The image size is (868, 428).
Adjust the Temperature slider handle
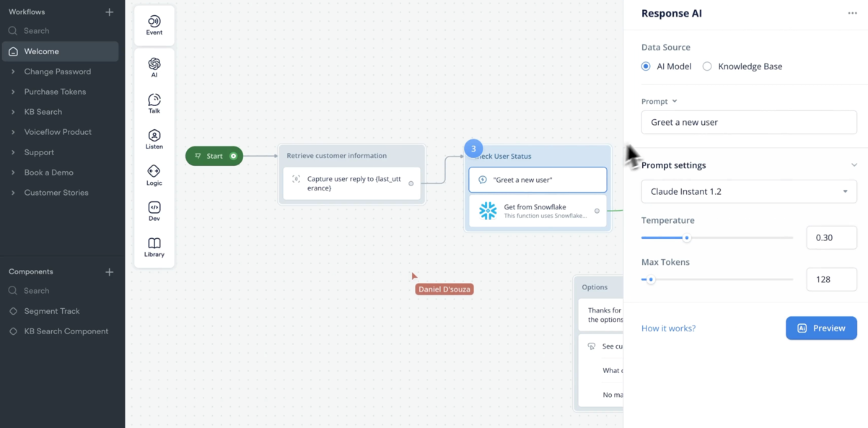(687, 237)
